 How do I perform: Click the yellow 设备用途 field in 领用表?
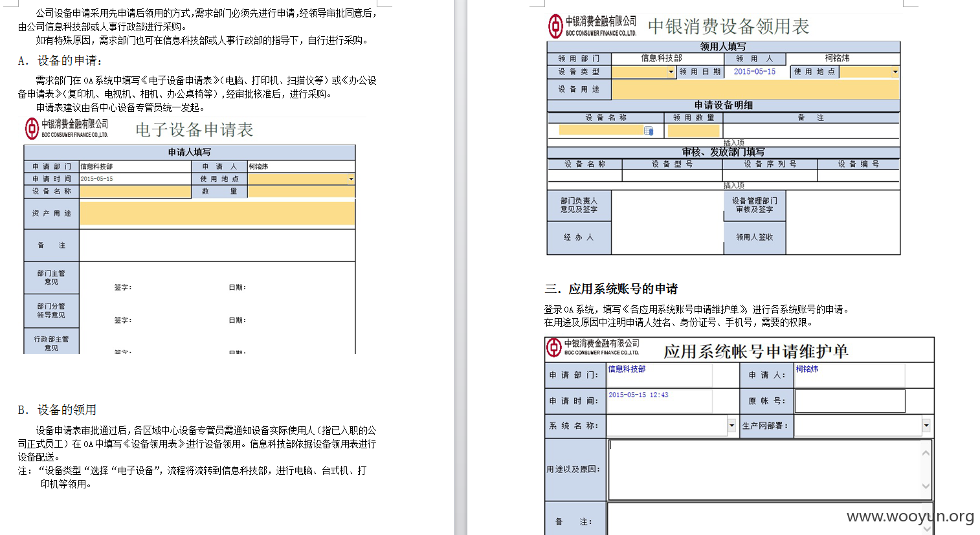pos(755,89)
